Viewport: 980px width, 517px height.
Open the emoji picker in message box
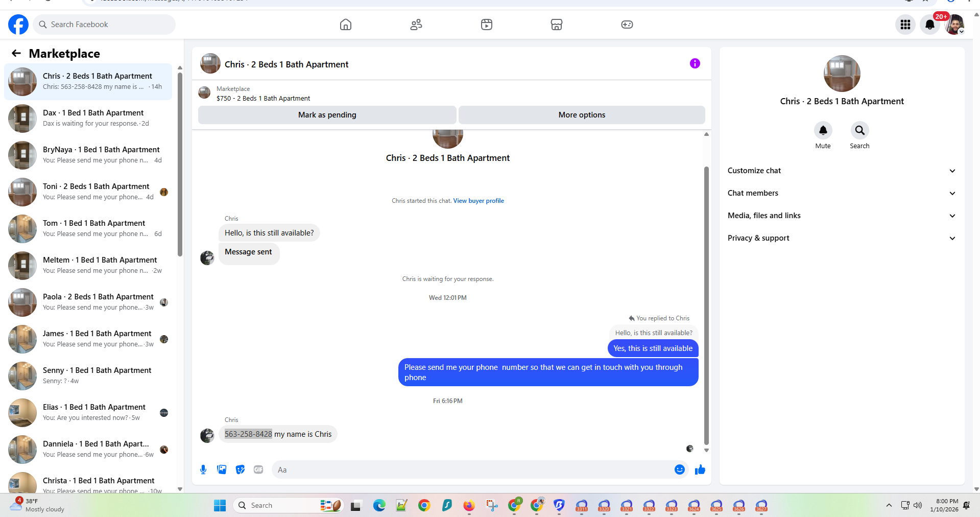point(679,469)
